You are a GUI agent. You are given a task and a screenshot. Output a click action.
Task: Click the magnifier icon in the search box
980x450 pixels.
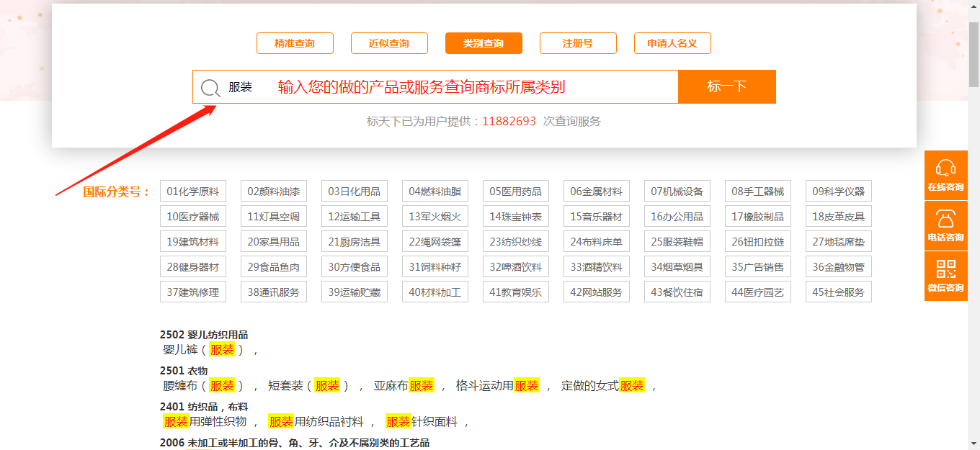210,86
